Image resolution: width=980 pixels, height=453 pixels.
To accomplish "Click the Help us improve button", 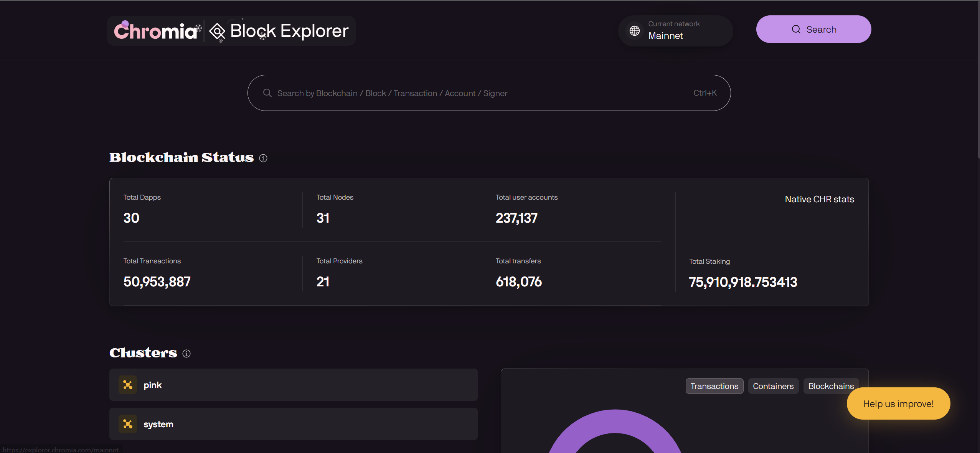I will [898, 403].
